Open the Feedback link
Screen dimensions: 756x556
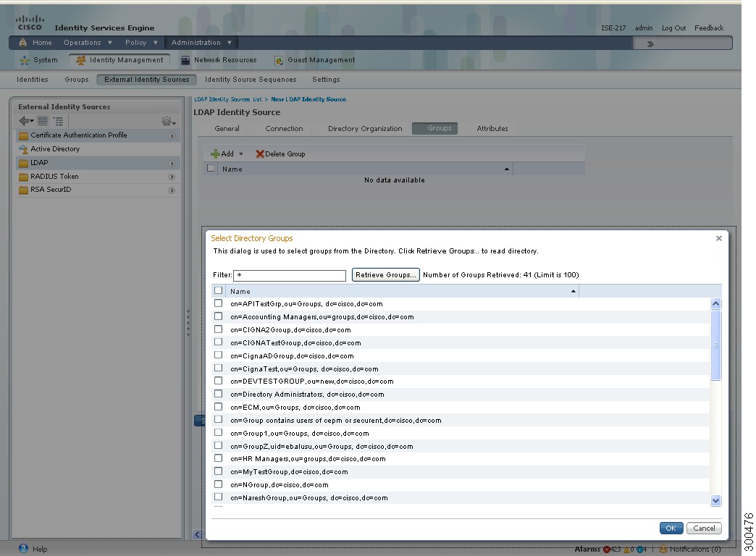[x=709, y=28]
